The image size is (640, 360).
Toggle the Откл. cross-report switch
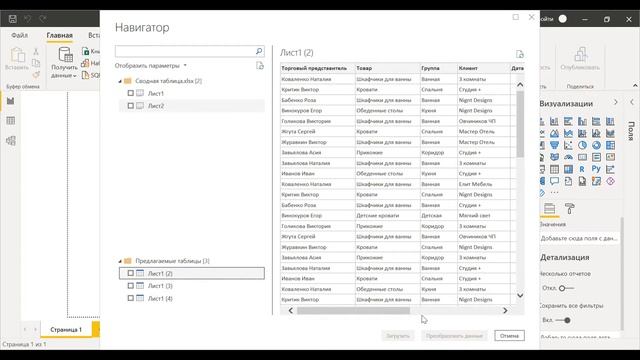(x=566, y=288)
